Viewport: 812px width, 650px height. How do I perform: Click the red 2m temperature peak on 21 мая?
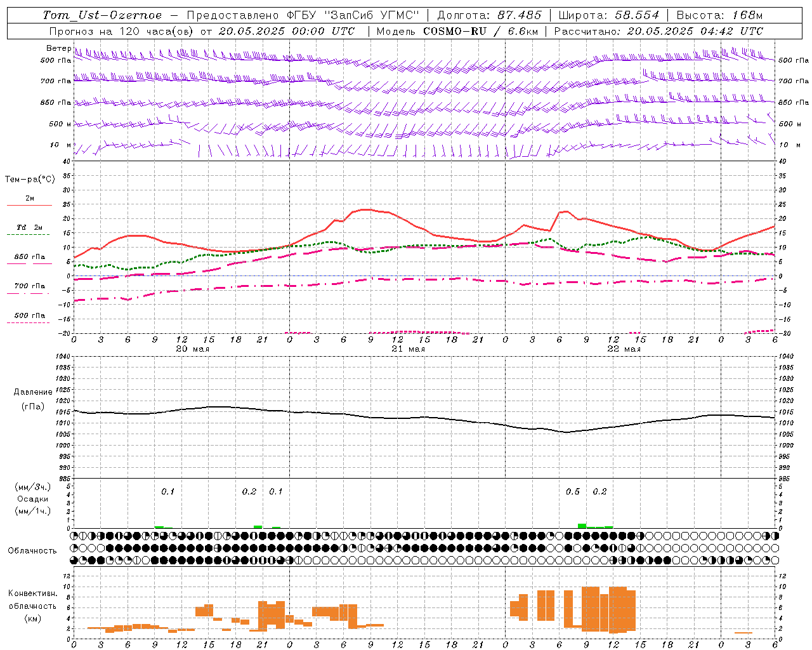(x=365, y=209)
